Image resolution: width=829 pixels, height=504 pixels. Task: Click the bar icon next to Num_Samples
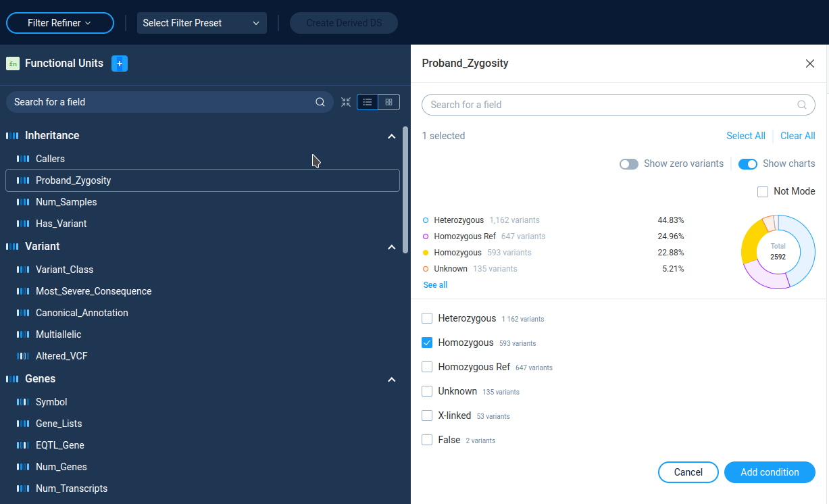click(x=23, y=202)
